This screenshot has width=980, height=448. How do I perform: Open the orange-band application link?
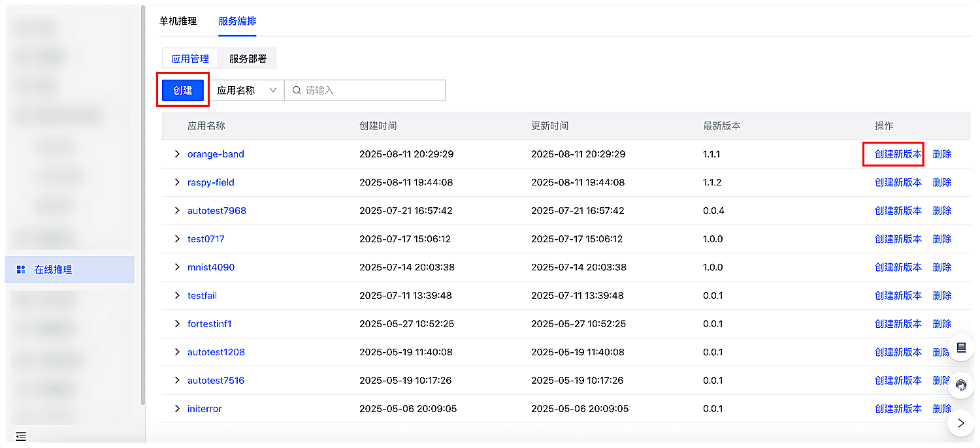point(216,154)
